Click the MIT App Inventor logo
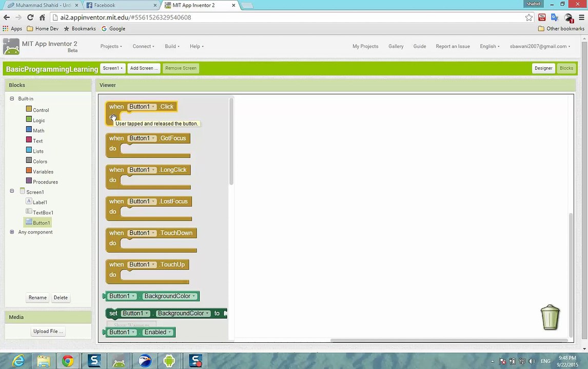The width and height of the screenshot is (588, 369). (x=11, y=47)
